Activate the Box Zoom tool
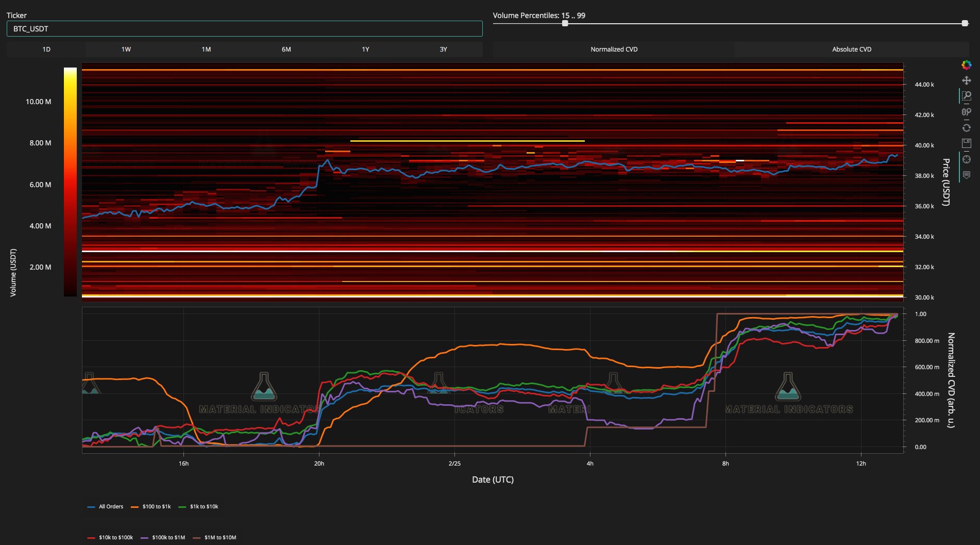Viewport: 980px width, 545px height. pyautogui.click(x=966, y=96)
